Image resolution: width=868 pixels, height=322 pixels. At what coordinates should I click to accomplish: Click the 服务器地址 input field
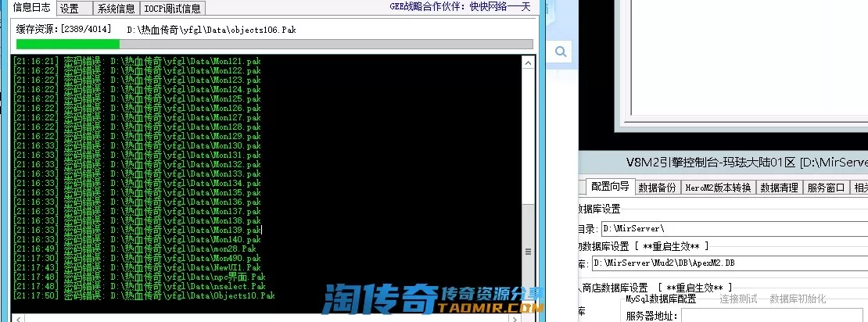coord(774,316)
